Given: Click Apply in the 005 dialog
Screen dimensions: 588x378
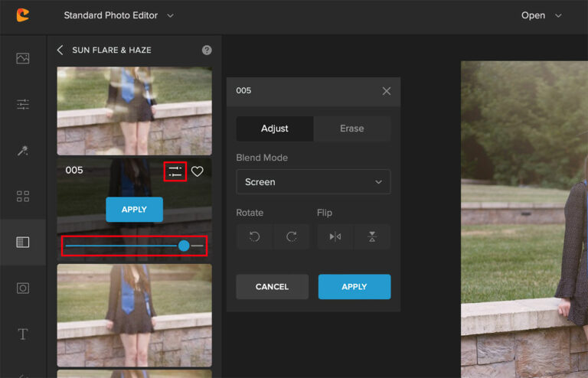Looking at the screenshot, I should pyautogui.click(x=354, y=287).
